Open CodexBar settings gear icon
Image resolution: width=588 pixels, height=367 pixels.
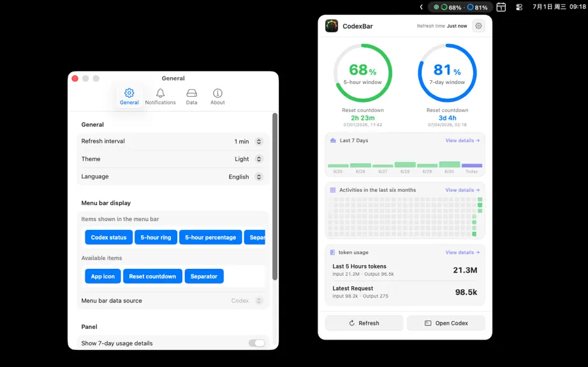pyautogui.click(x=478, y=26)
